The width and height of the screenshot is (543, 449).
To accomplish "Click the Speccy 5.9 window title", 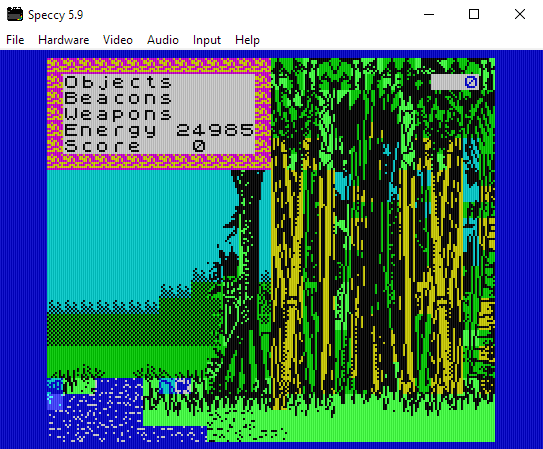I will 55,15.
